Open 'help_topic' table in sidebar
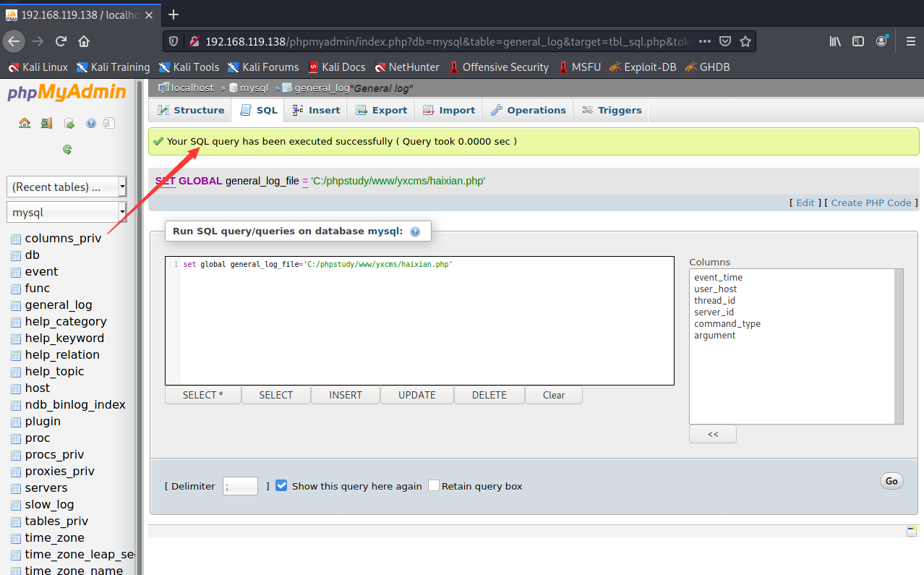 (x=54, y=371)
